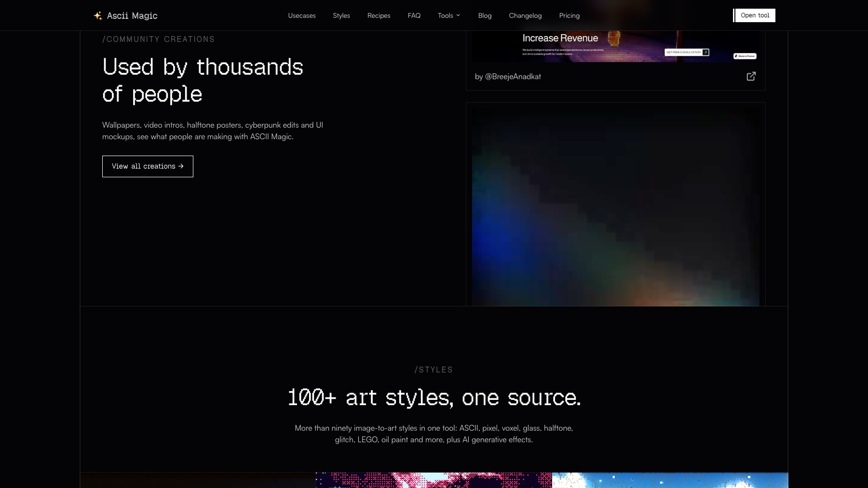The image size is (868, 488).
Task: Open the external link icon by @BreejeAnadkat
Action: (751, 77)
